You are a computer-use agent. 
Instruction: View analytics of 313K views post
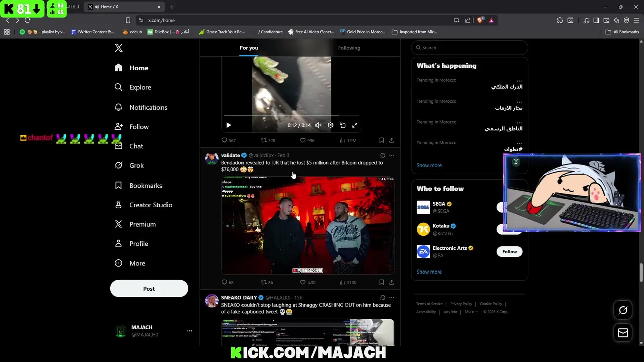(x=348, y=282)
